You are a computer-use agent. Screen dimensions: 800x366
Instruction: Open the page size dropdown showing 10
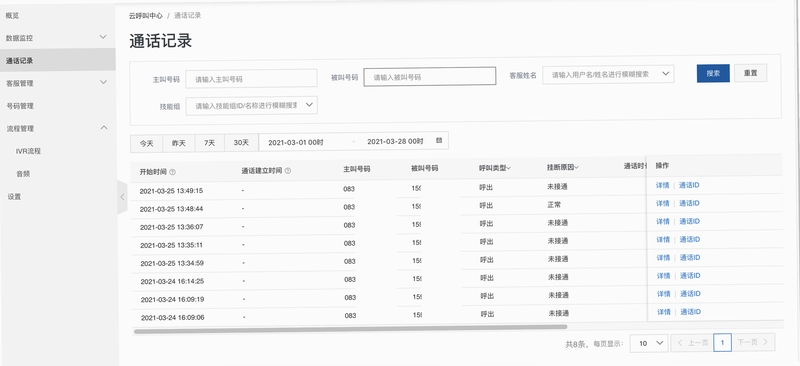tap(649, 343)
